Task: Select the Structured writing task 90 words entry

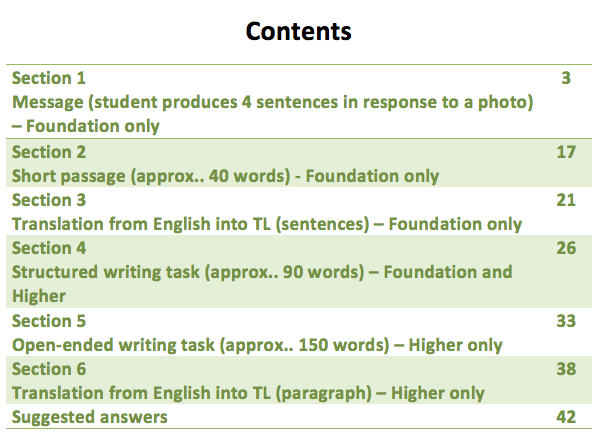Action: 262,284
